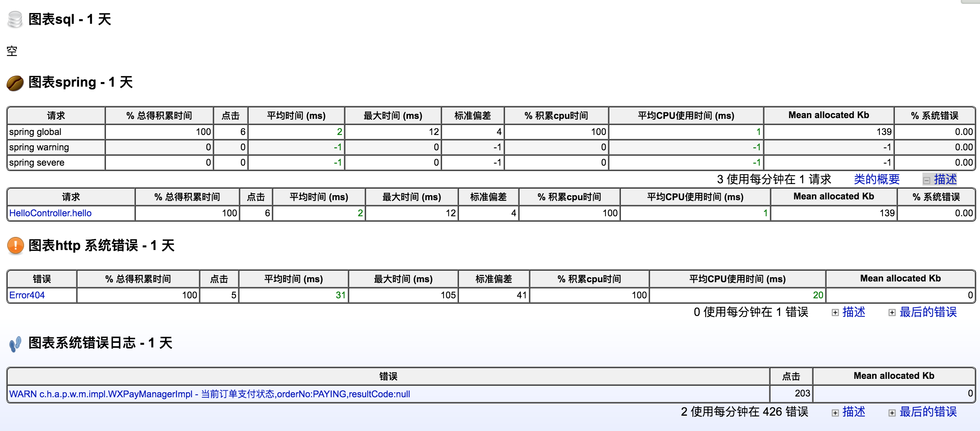
Task: Expand 最后的错误 under http 系统错误 table
Action: (892, 313)
